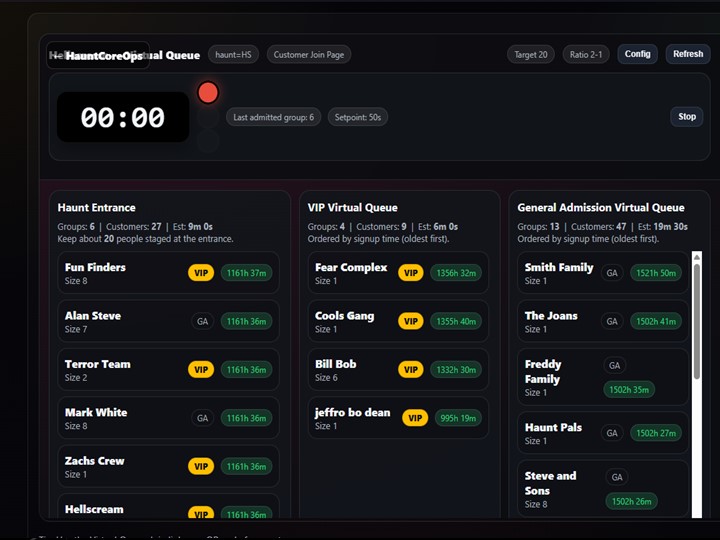
Task: Click the General Admission queue scrollbar thumb
Action: [x=697, y=321]
